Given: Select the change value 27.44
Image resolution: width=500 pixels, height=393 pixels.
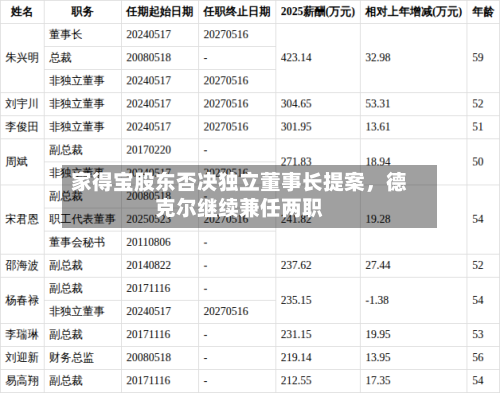Looking at the screenshot, I should point(378,265).
